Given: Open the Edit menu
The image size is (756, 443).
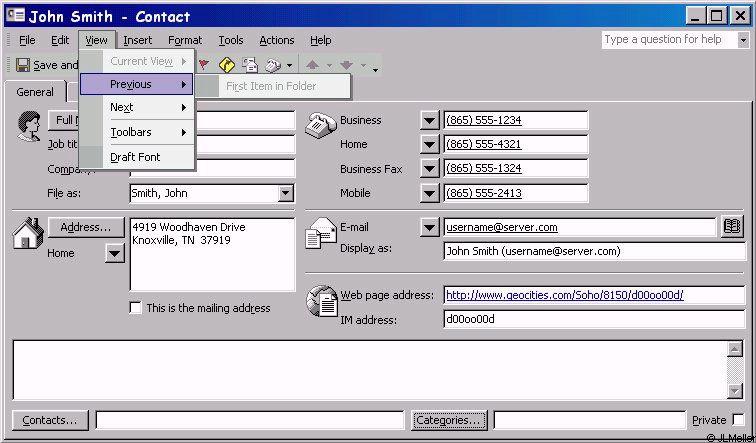Looking at the screenshot, I should pos(60,40).
